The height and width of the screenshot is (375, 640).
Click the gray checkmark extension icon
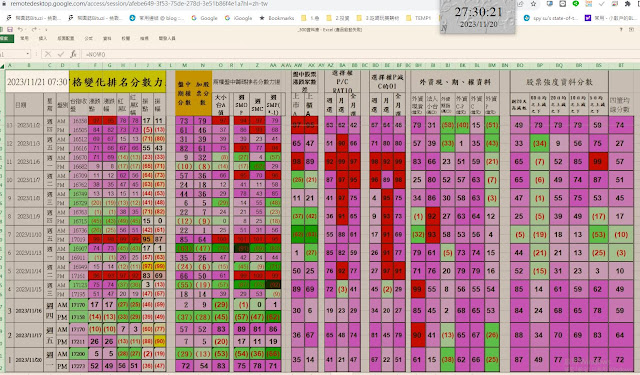(x=602, y=4)
